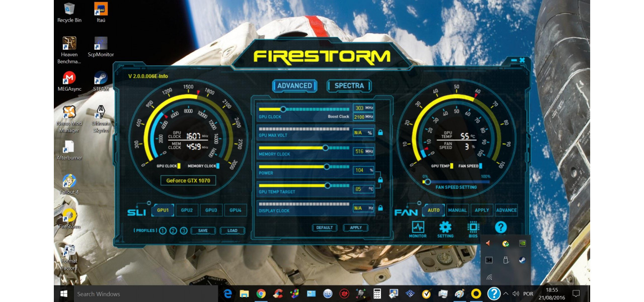Switch to the ADVANCED tab
644x302 pixels.
click(295, 86)
